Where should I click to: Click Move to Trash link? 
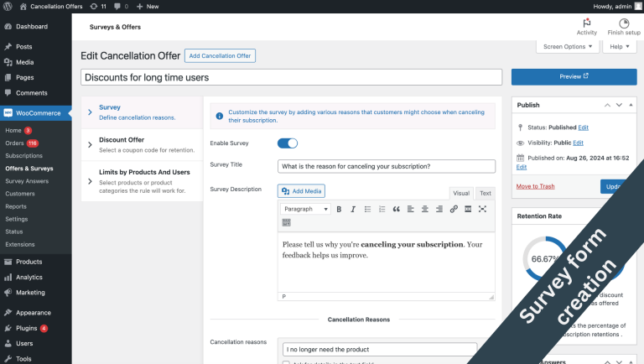(535, 186)
